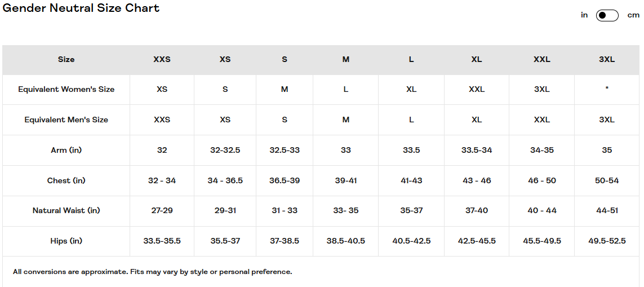The height and width of the screenshot is (287, 644).
Task: Click the asterisk in the women's 3XL cell
Action: [x=607, y=89]
